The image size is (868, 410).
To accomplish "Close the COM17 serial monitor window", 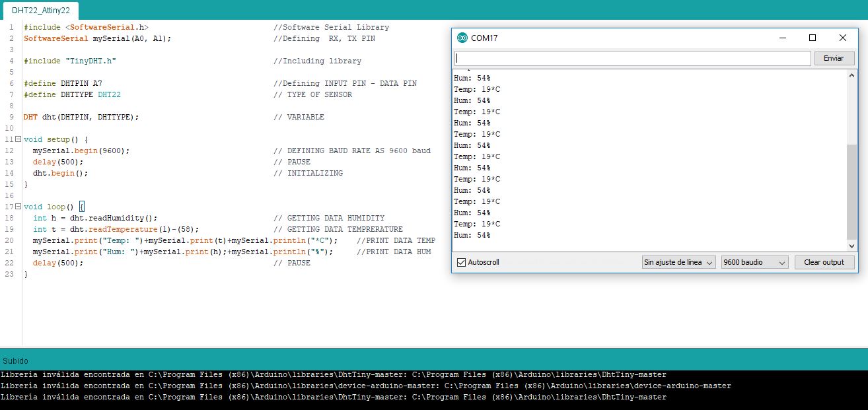I will (x=843, y=38).
